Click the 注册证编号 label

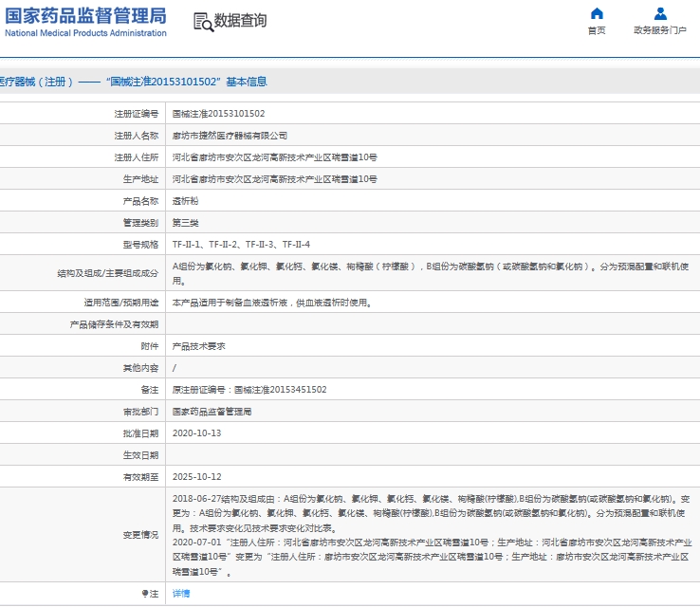click(x=137, y=114)
